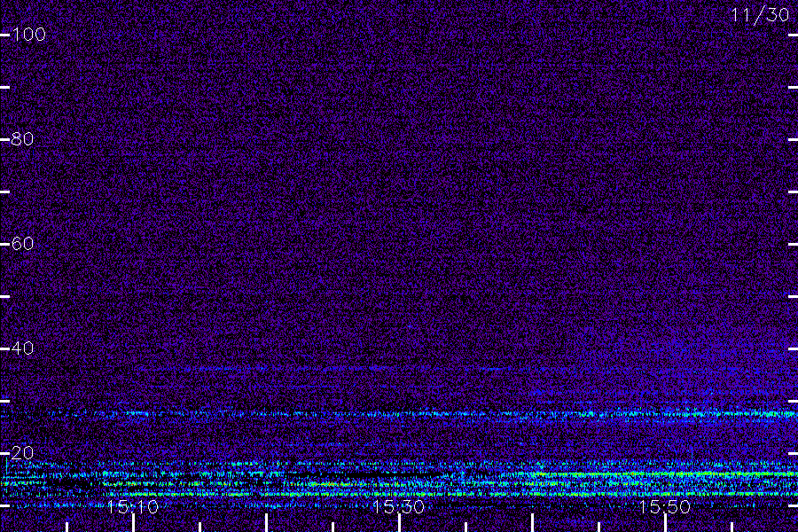Click the 20 frequency axis label

click(x=23, y=453)
